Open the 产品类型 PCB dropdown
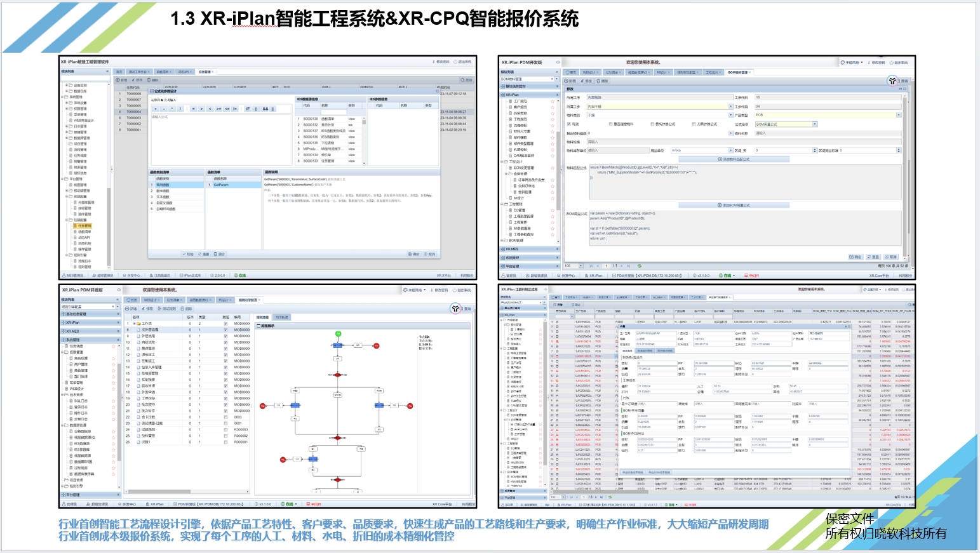Image resolution: width=980 pixels, height=553 pixels. coord(899,115)
